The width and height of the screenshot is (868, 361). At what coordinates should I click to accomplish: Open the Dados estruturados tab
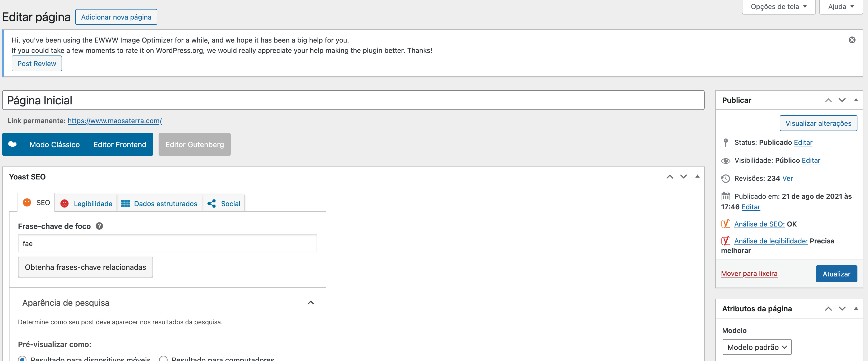pos(159,203)
